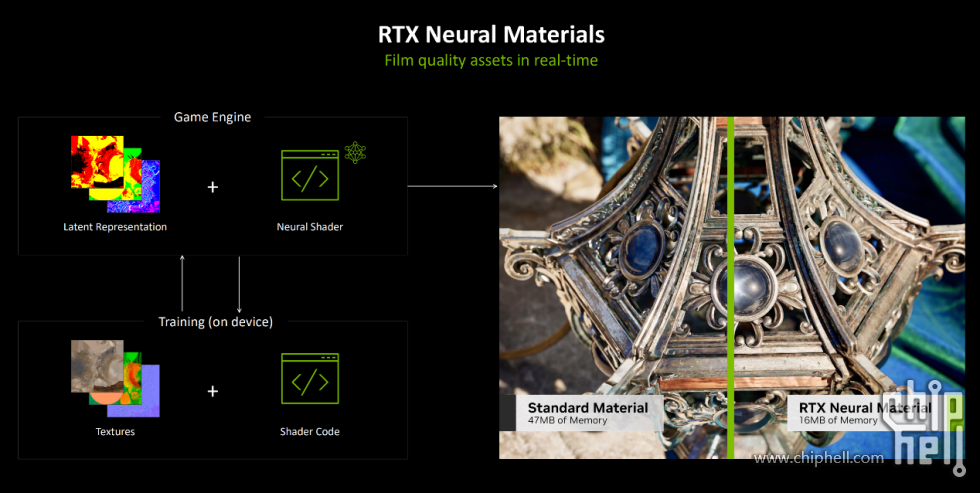This screenshot has height=493, width=980.
Task: Click the 'RTX Neural Material' label
Action: tap(865, 408)
